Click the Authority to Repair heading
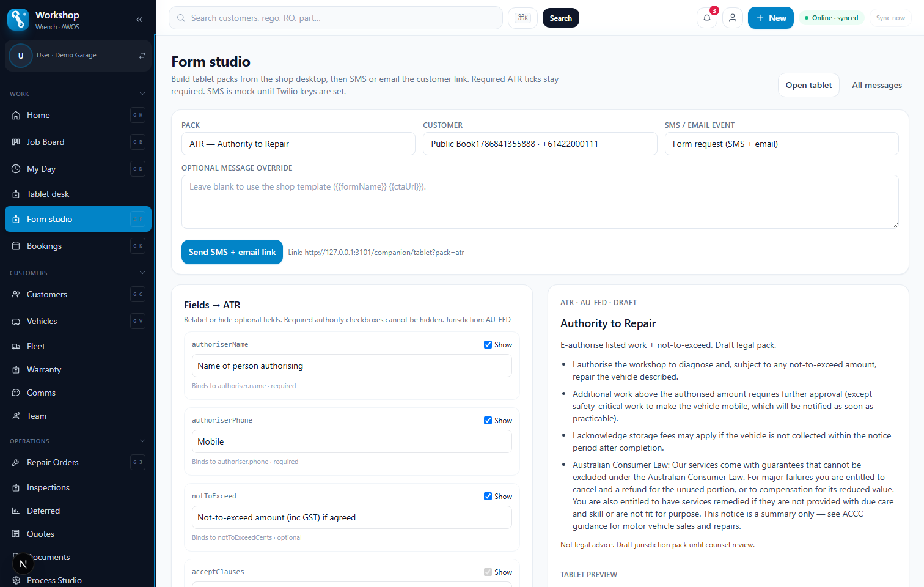Screen dimensions: 924x587 click(608, 323)
